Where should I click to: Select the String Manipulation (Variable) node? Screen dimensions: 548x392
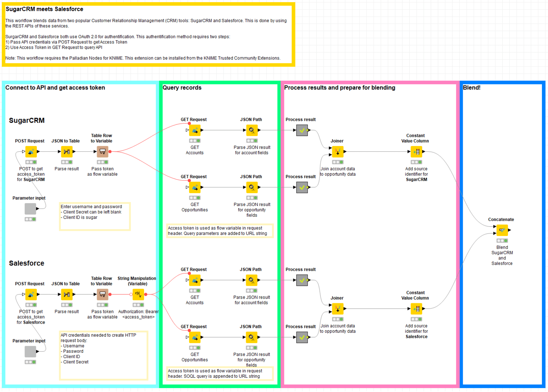tap(138, 295)
